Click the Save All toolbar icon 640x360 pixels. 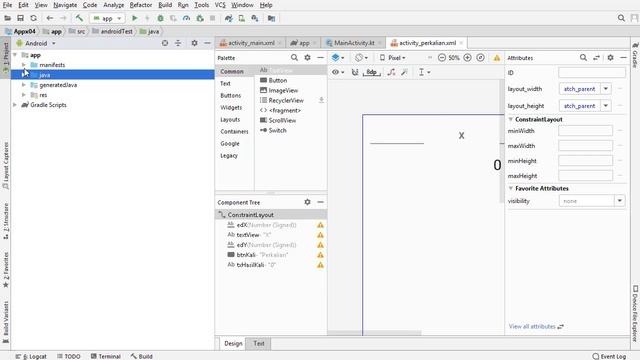pyautogui.click(x=20, y=18)
